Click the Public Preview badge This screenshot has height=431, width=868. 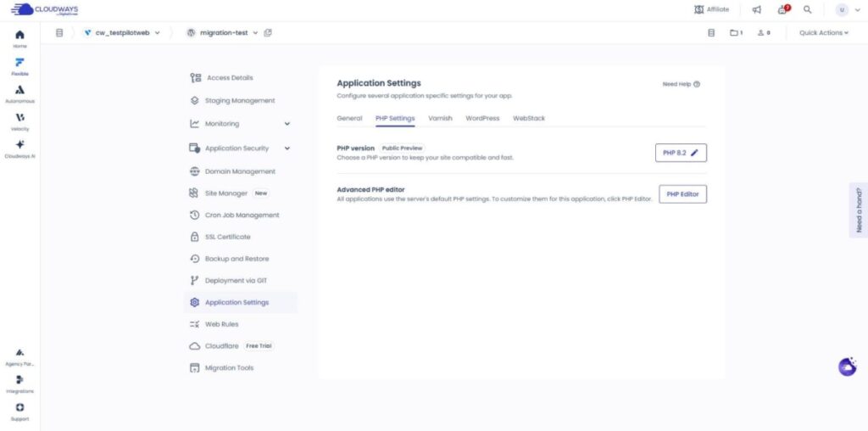(x=402, y=148)
